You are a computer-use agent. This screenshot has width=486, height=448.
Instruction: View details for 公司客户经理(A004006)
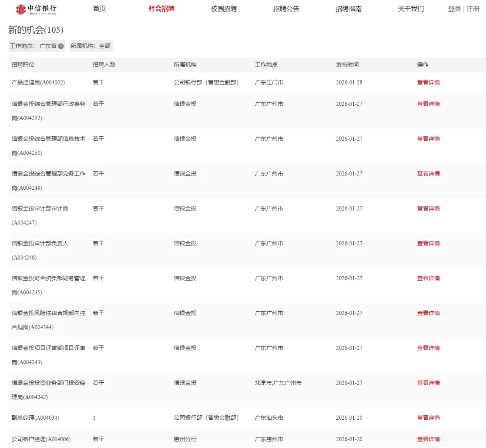point(428,439)
